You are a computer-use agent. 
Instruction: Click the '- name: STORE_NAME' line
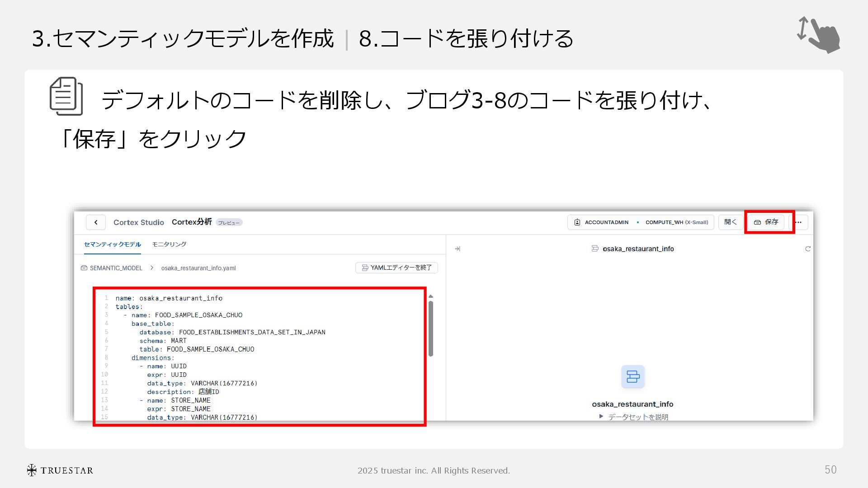(175, 400)
